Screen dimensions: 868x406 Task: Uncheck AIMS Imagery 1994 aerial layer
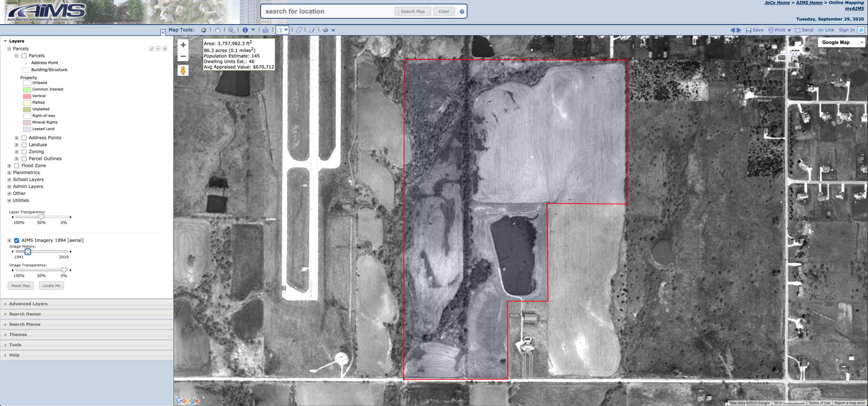17,241
